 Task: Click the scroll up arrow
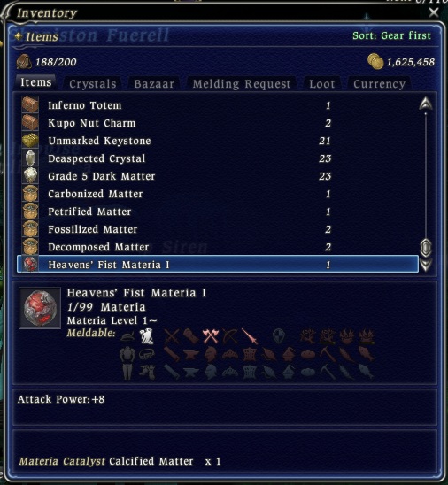(426, 104)
